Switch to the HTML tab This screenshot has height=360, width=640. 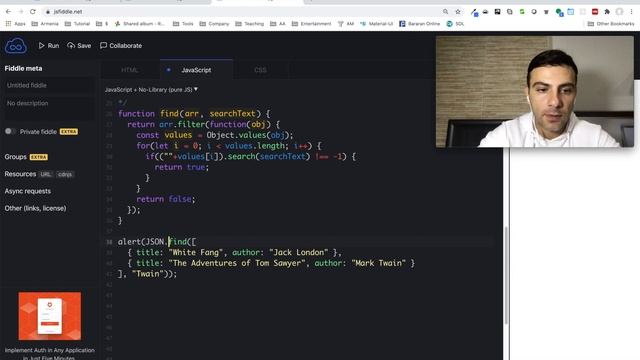pyautogui.click(x=130, y=70)
